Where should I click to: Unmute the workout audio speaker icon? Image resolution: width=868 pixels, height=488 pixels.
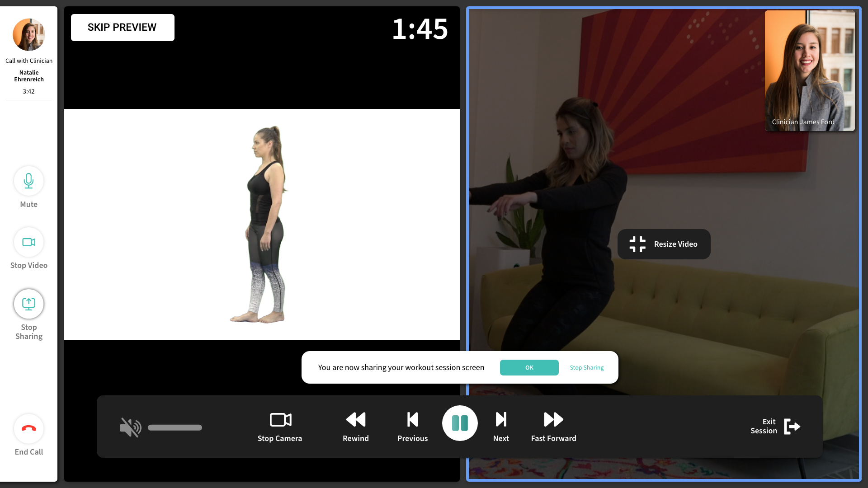click(x=130, y=427)
